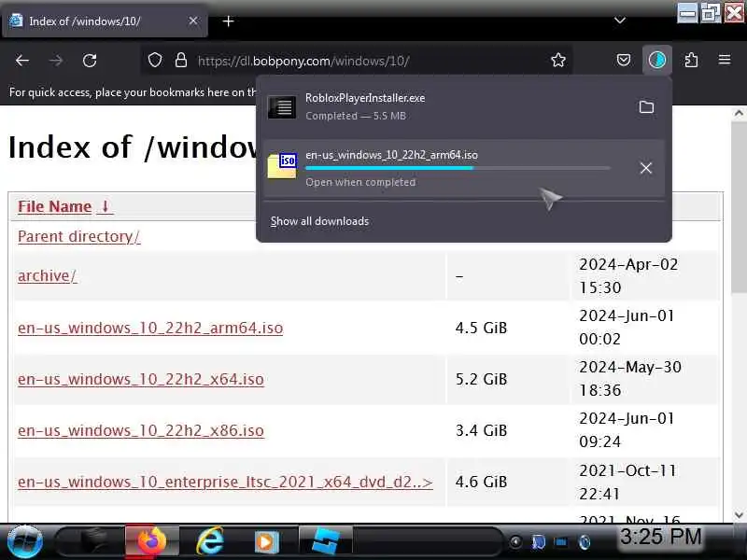The width and height of the screenshot is (747, 560).
Task: Open tracking protection shield icon
Action: click(x=155, y=61)
